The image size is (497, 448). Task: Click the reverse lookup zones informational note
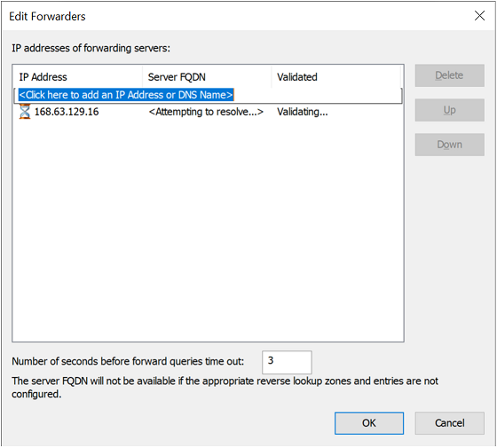click(x=225, y=388)
